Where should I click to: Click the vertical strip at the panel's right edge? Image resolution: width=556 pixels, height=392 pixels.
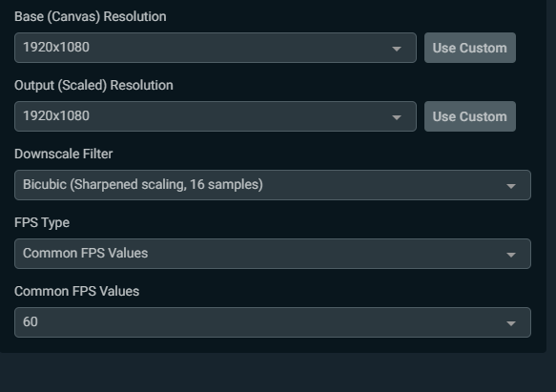coord(551,176)
